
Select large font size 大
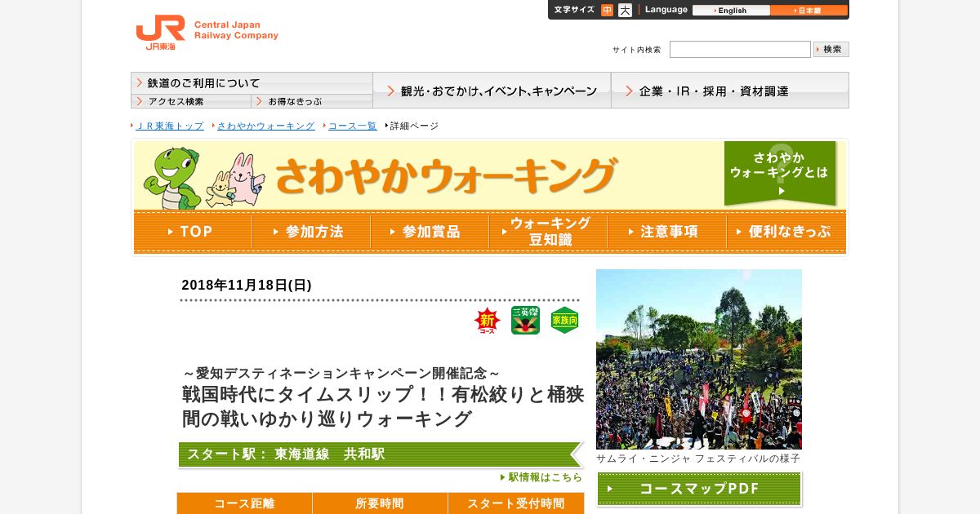(625, 11)
